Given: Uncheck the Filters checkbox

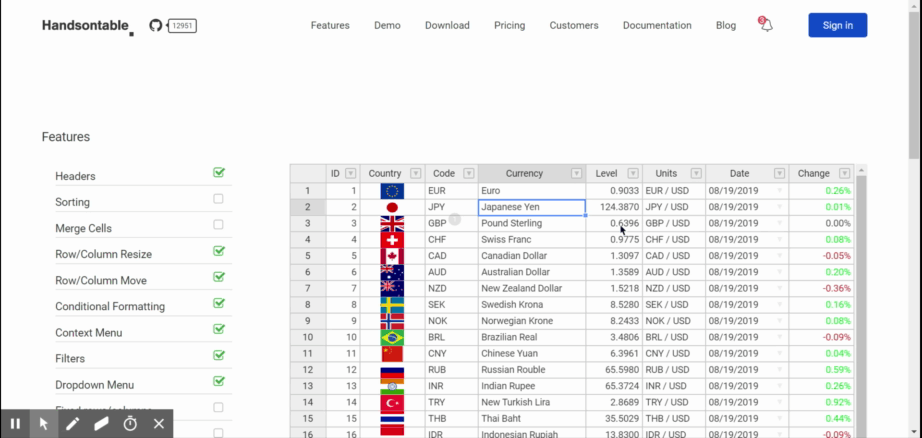Looking at the screenshot, I should (x=219, y=355).
